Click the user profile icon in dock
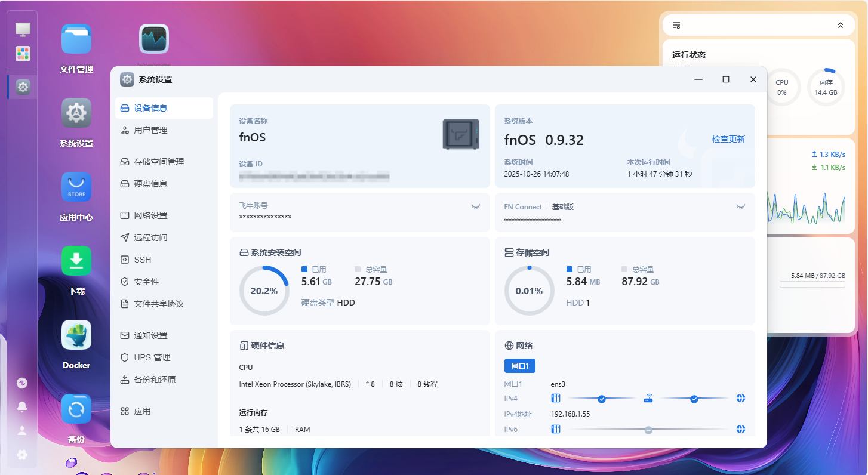The height and width of the screenshot is (475, 868). (22, 430)
